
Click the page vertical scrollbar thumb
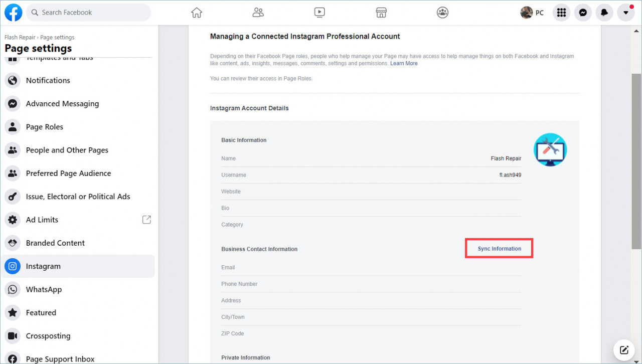pyautogui.click(x=636, y=161)
